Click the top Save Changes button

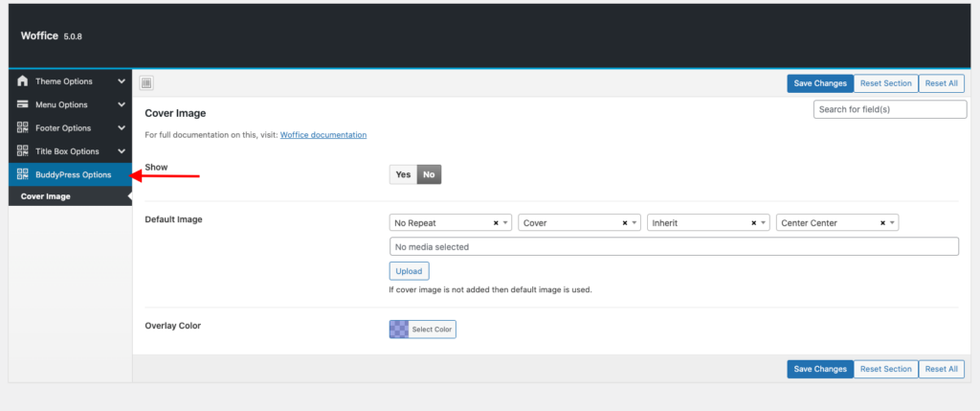(820, 83)
